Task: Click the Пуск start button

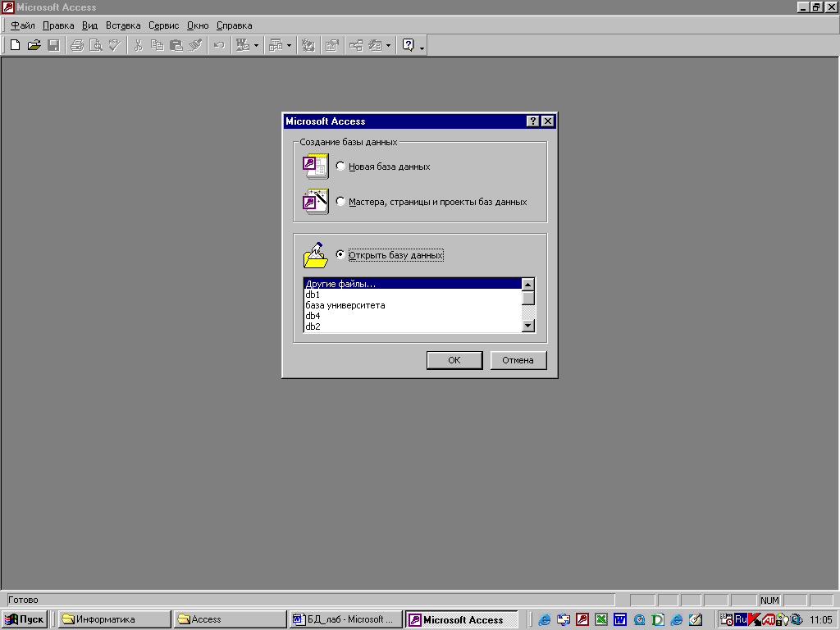Action: coord(25,619)
